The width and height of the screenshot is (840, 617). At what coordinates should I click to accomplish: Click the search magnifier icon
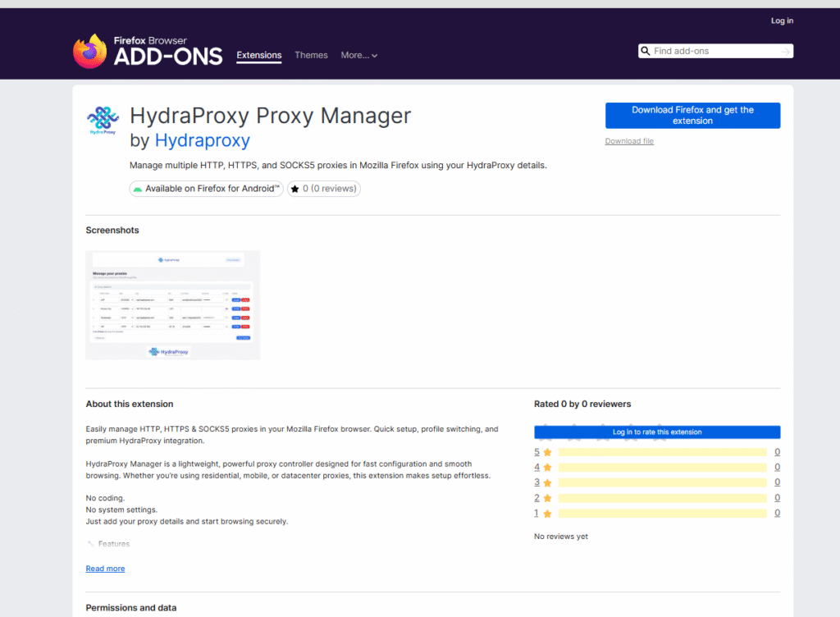pos(646,51)
